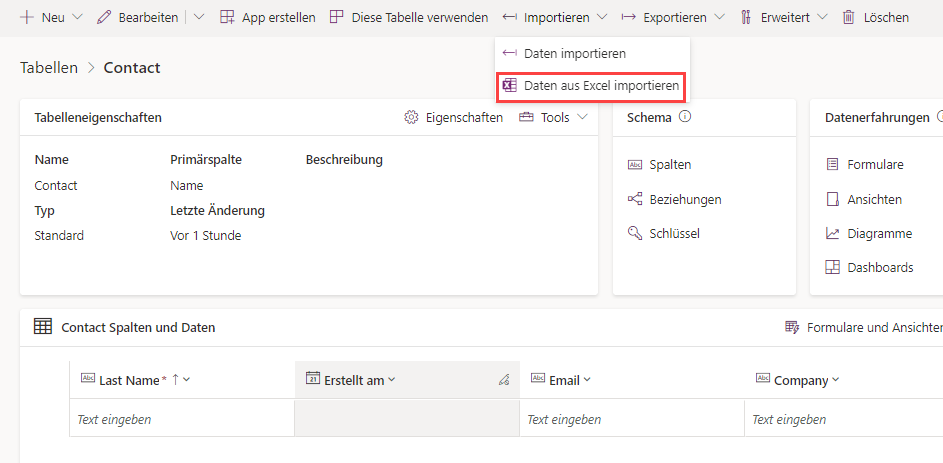
Task: Click the Schlüssel key icon
Action: pos(634,233)
